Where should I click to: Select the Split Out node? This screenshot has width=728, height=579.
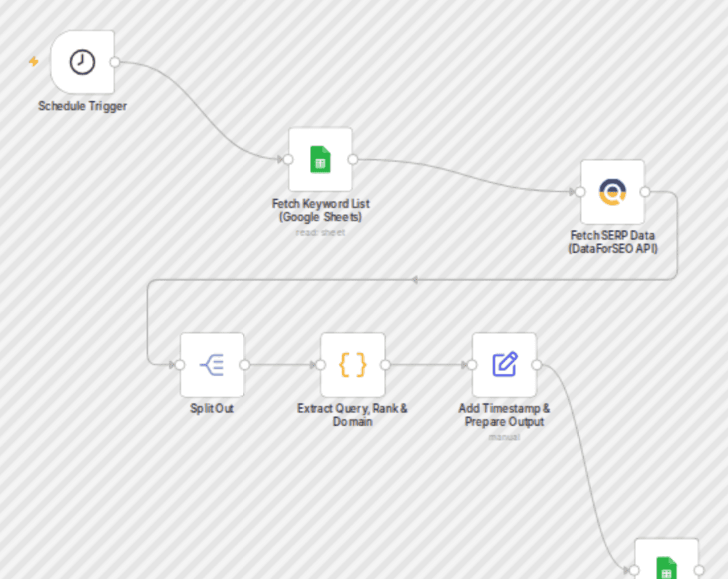point(212,364)
